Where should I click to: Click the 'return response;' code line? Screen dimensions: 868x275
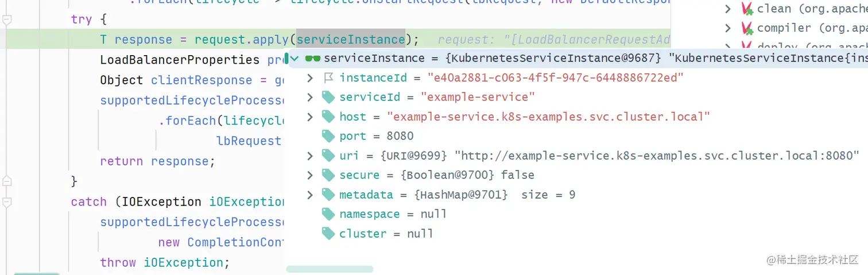click(157, 161)
